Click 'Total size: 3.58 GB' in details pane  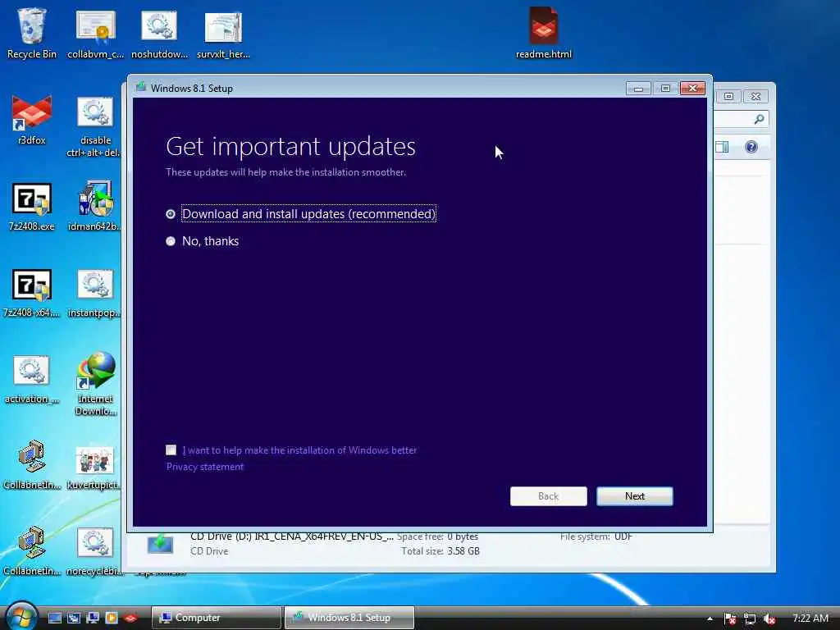441,550
